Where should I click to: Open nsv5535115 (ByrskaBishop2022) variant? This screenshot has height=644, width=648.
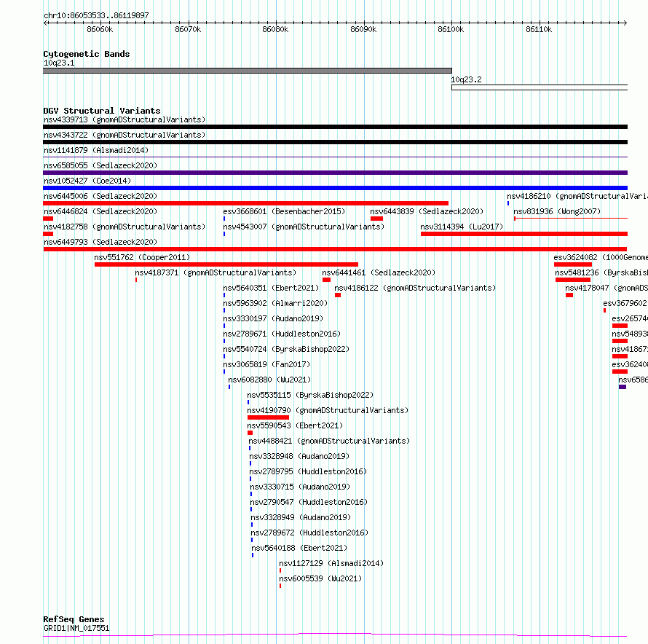point(310,395)
